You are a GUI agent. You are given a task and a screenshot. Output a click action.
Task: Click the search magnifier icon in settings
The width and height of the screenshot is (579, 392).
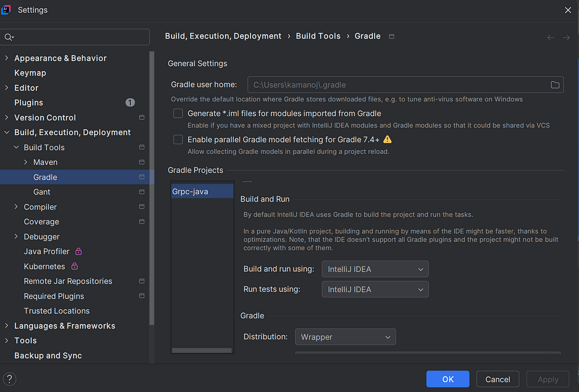pos(9,37)
